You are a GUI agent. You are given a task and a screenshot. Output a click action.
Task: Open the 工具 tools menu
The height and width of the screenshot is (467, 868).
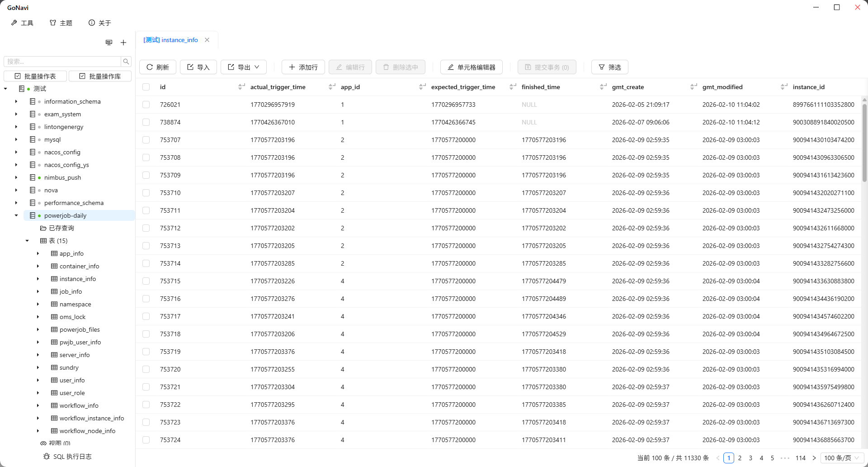pyautogui.click(x=22, y=23)
